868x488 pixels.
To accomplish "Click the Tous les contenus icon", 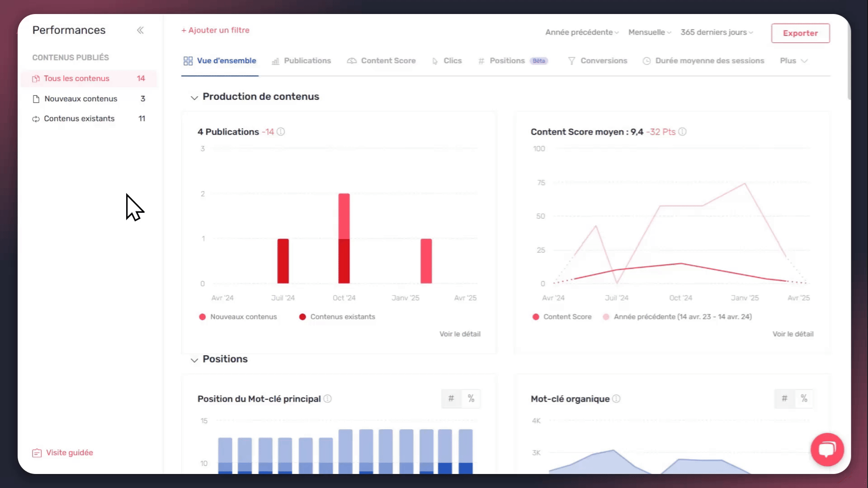I will pos(36,79).
